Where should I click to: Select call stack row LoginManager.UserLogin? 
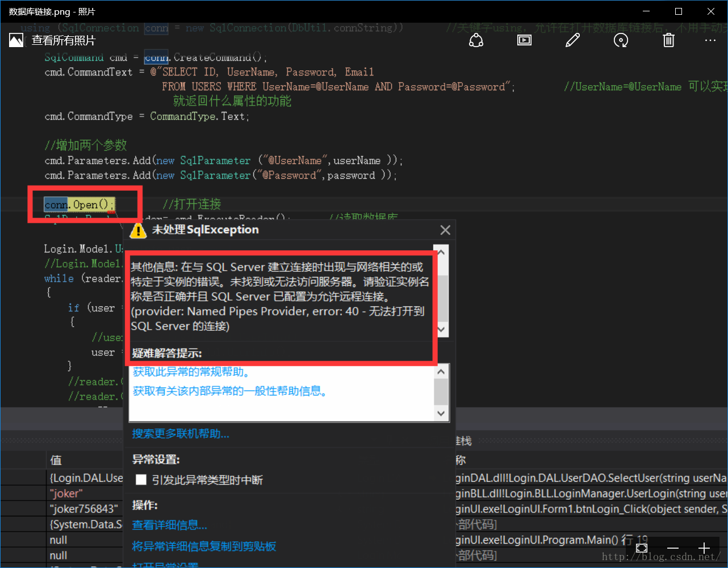point(591,494)
